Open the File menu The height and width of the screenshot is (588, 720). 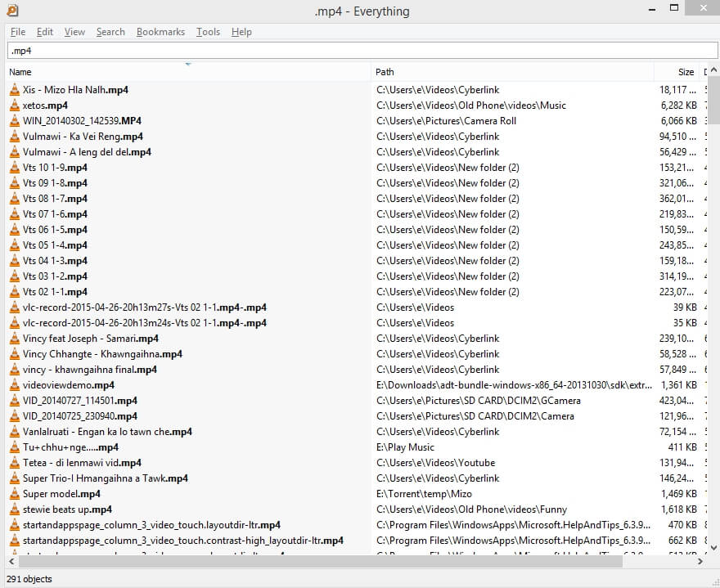click(18, 32)
